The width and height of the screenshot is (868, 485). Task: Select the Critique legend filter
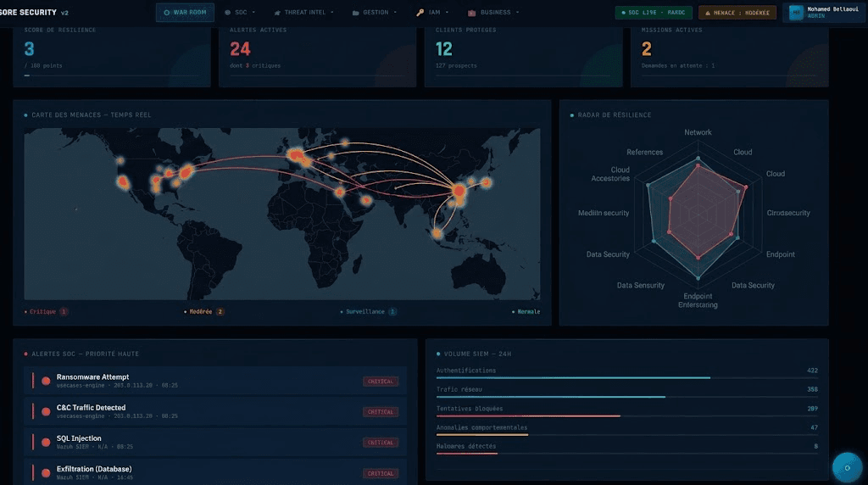(46, 312)
